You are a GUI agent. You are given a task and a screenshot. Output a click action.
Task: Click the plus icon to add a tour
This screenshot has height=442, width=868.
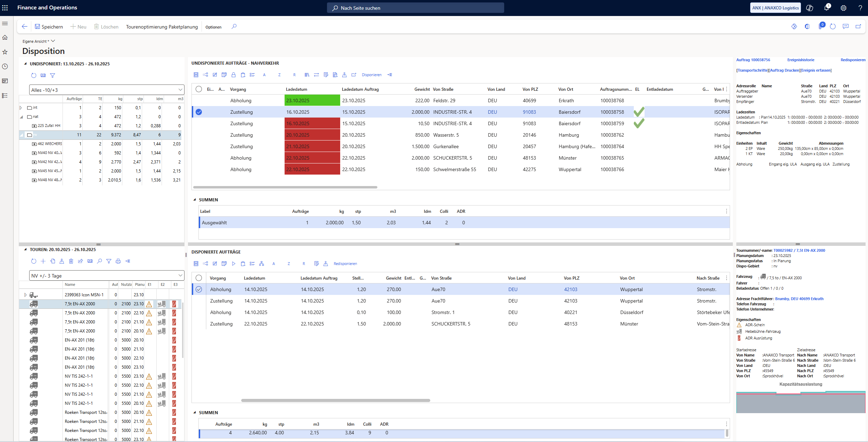pos(43,261)
